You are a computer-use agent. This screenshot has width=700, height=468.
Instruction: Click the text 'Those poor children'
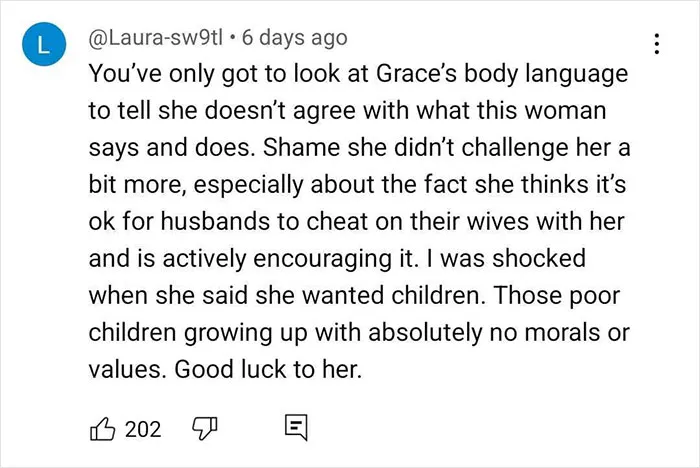558,295
